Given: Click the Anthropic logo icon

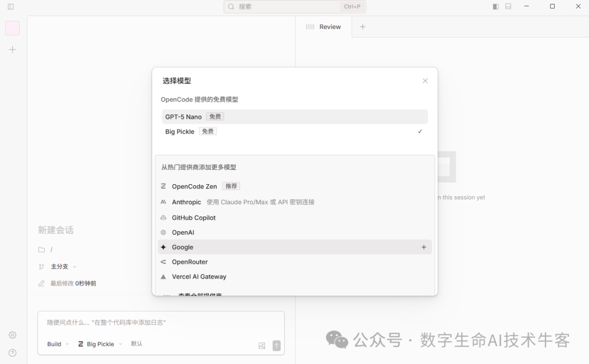Looking at the screenshot, I should (x=164, y=202).
